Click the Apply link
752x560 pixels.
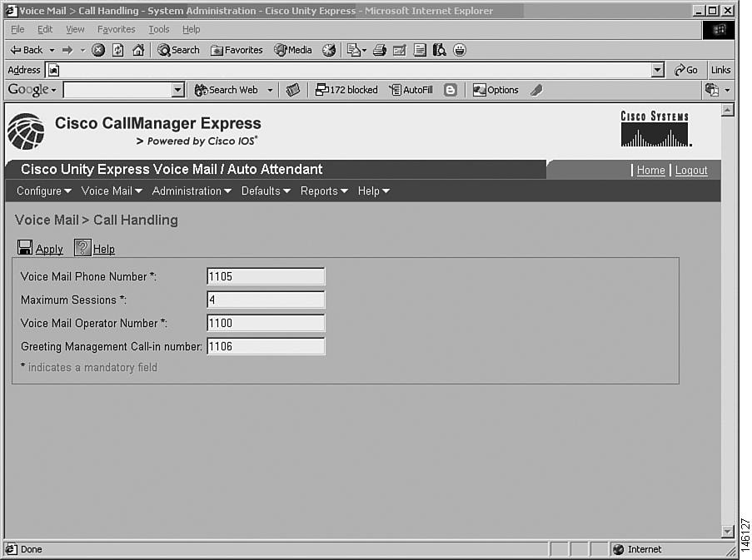pyautogui.click(x=49, y=249)
